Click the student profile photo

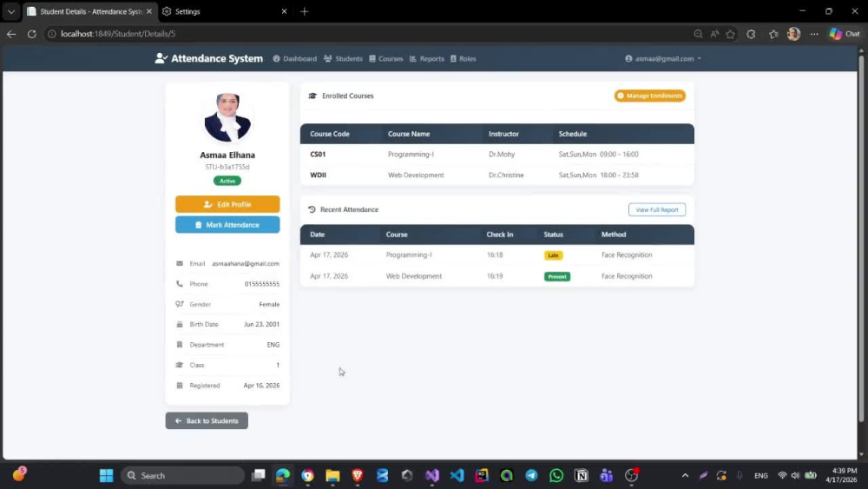(227, 117)
